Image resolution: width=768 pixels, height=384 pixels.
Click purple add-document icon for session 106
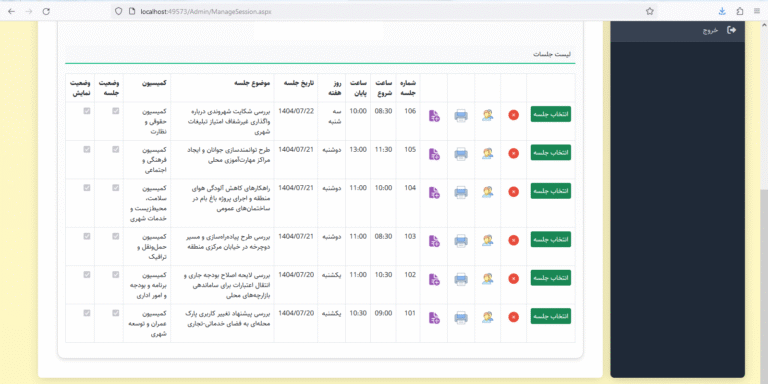(x=434, y=116)
